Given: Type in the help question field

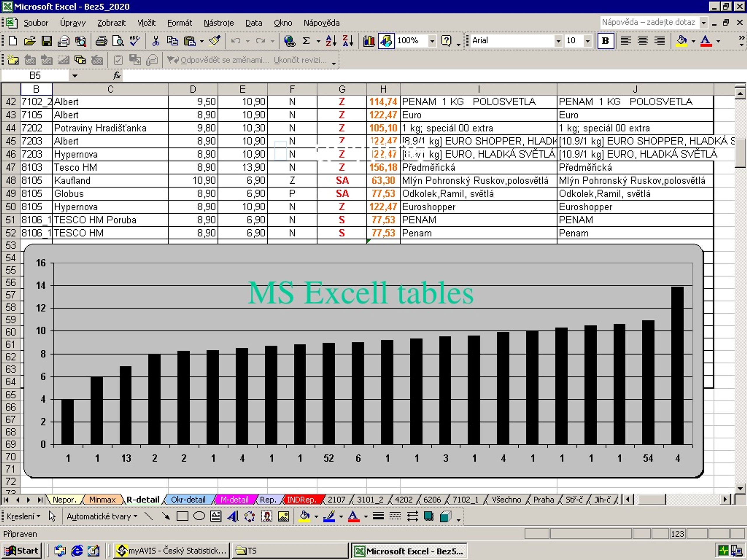Looking at the screenshot, I should click(x=649, y=23).
